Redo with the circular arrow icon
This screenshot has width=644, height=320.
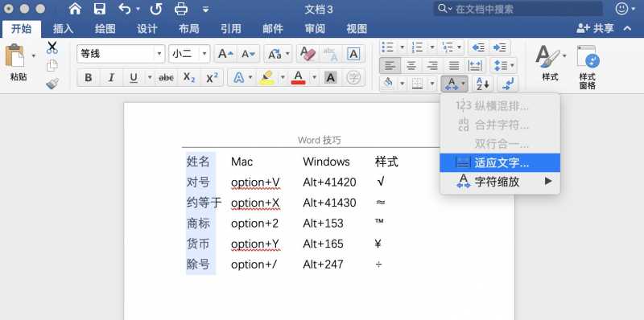[155, 9]
